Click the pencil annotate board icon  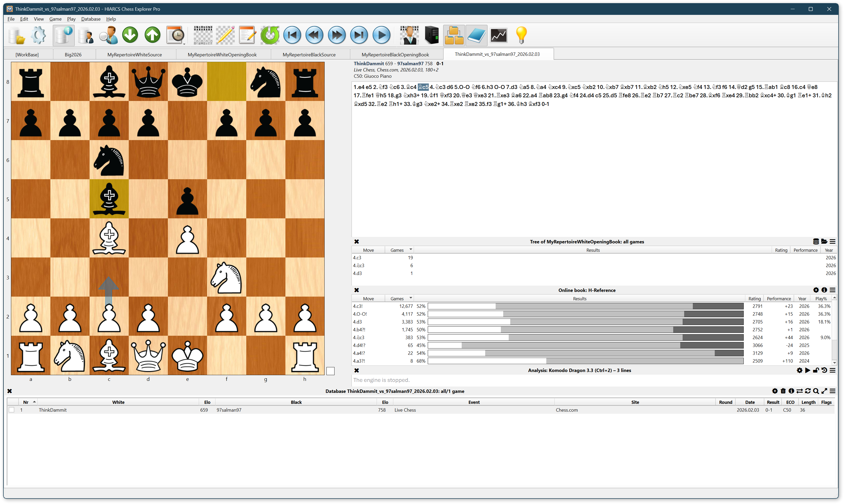[x=225, y=35]
